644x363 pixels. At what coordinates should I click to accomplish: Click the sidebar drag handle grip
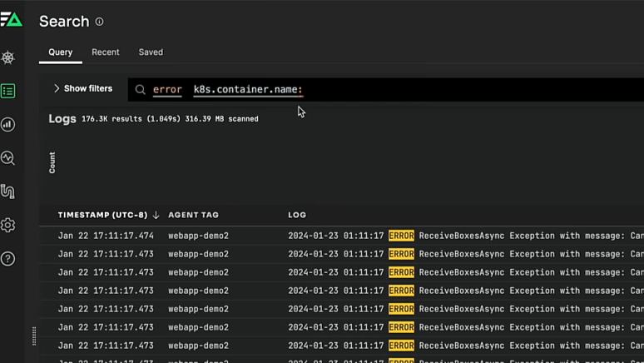tap(34, 336)
